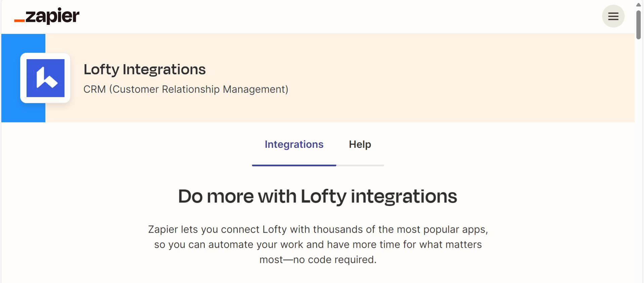Switch to the Help tab
The height and width of the screenshot is (283, 644).
coord(360,145)
